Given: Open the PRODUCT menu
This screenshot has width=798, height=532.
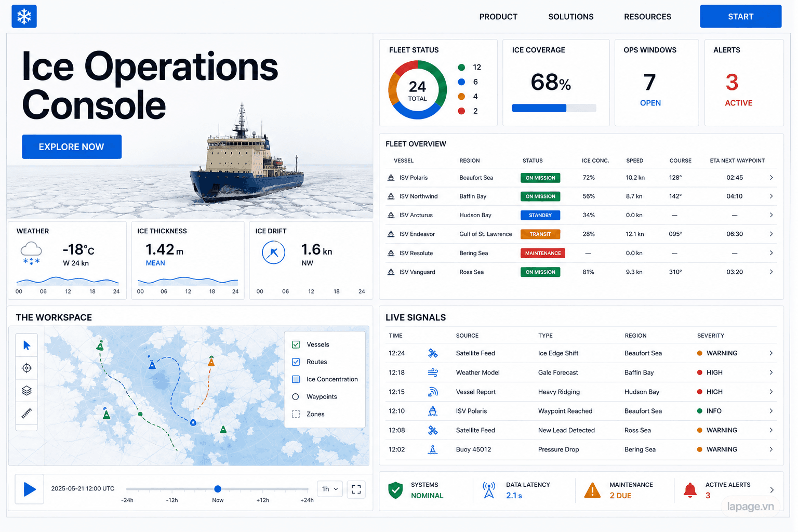Looking at the screenshot, I should coord(498,17).
